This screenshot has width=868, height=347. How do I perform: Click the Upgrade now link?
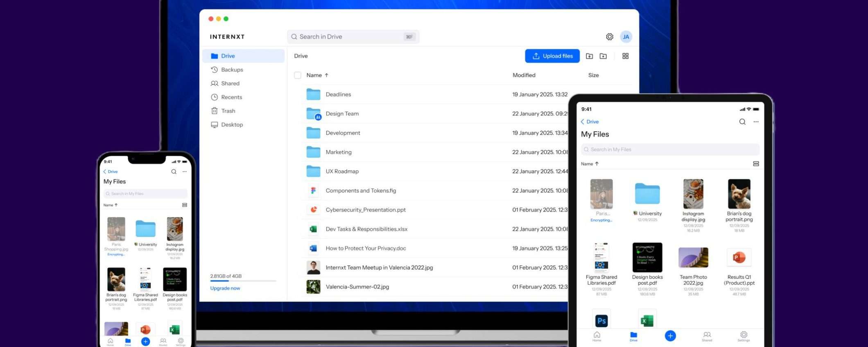(225, 288)
